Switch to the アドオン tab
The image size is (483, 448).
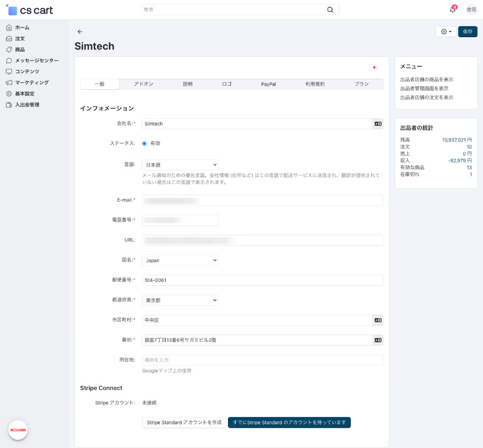143,84
